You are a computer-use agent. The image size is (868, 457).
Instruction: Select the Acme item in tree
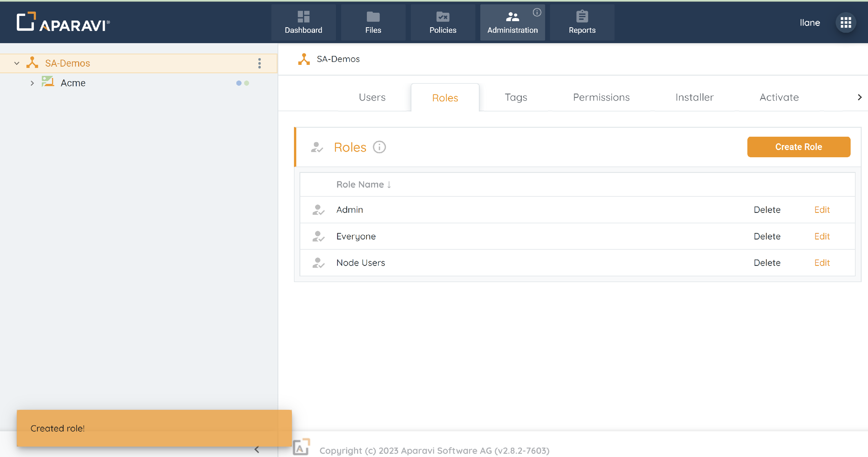73,83
